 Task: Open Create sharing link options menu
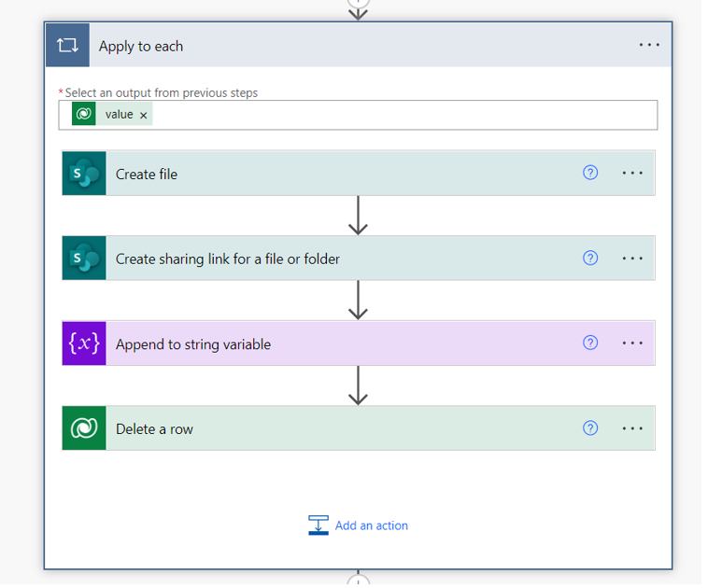click(x=632, y=259)
